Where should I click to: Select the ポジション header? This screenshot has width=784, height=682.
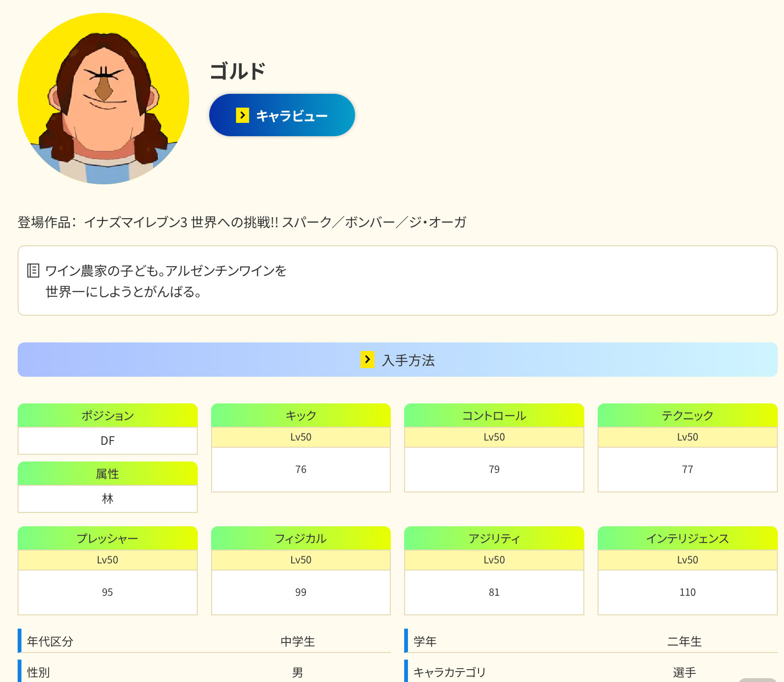(108, 415)
